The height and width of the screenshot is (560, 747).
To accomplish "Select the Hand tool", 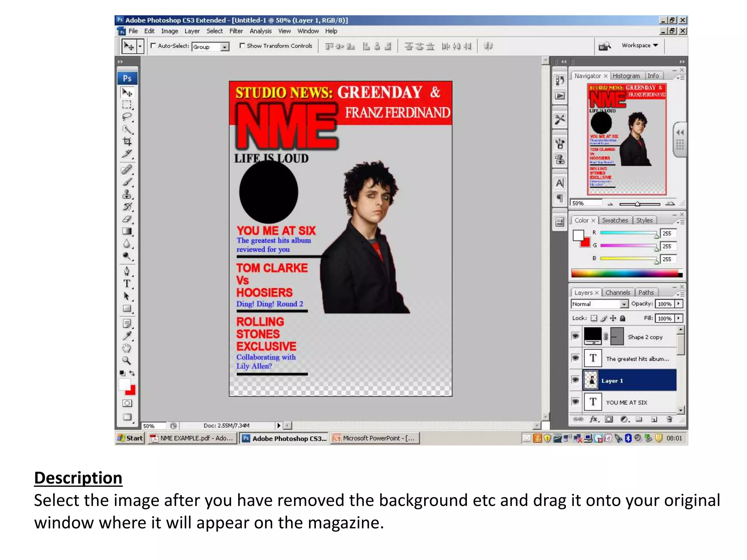I will [x=127, y=348].
